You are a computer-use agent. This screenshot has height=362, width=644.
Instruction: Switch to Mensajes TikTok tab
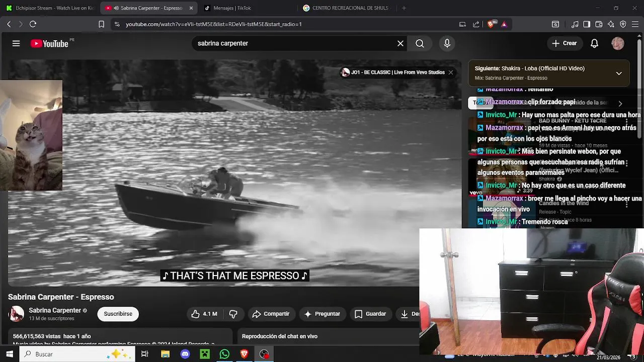(231, 8)
